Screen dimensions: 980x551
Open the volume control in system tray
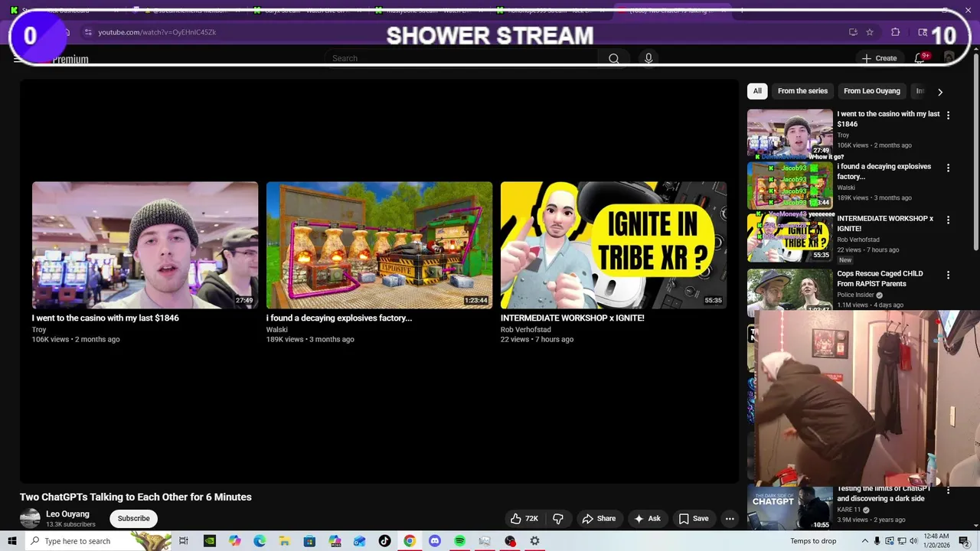pyautogui.click(x=913, y=541)
